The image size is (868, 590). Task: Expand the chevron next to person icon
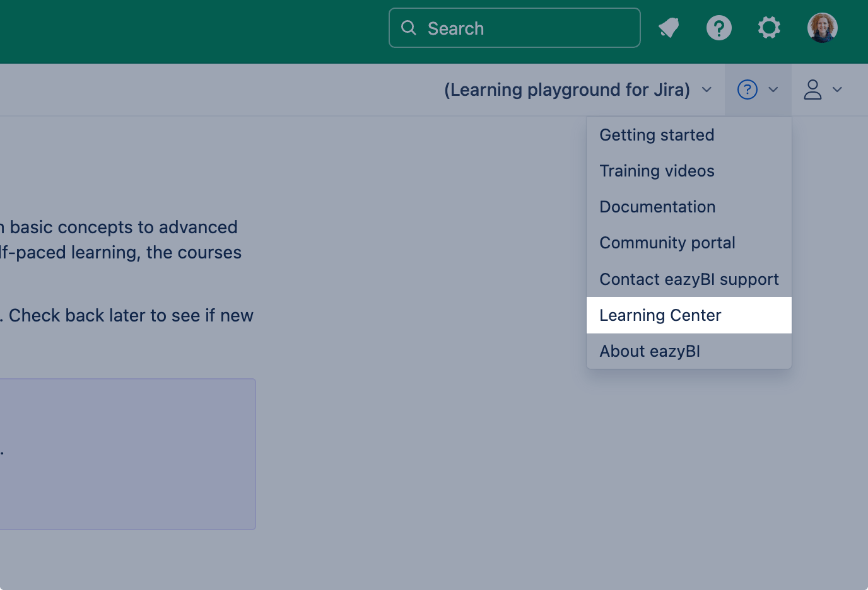click(x=838, y=90)
